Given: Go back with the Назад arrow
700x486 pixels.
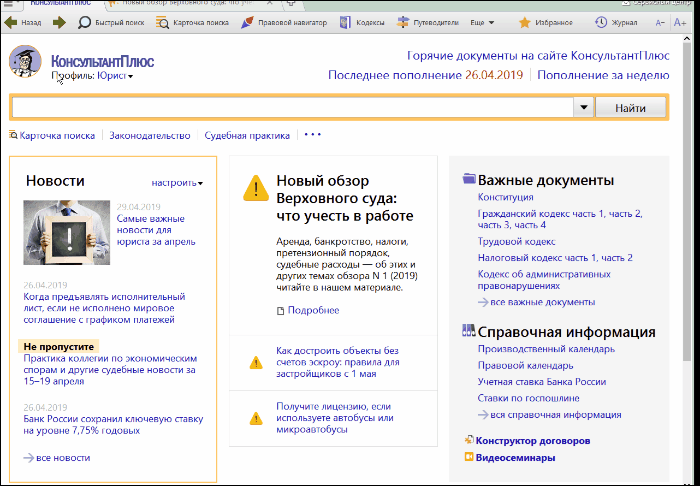Looking at the screenshot, I should click(x=23, y=22).
